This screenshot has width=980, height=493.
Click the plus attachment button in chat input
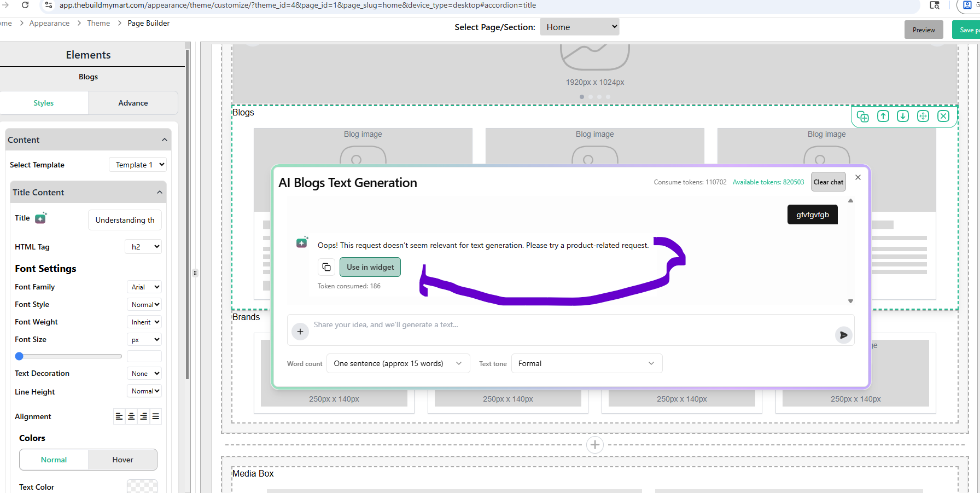click(300, 332)
